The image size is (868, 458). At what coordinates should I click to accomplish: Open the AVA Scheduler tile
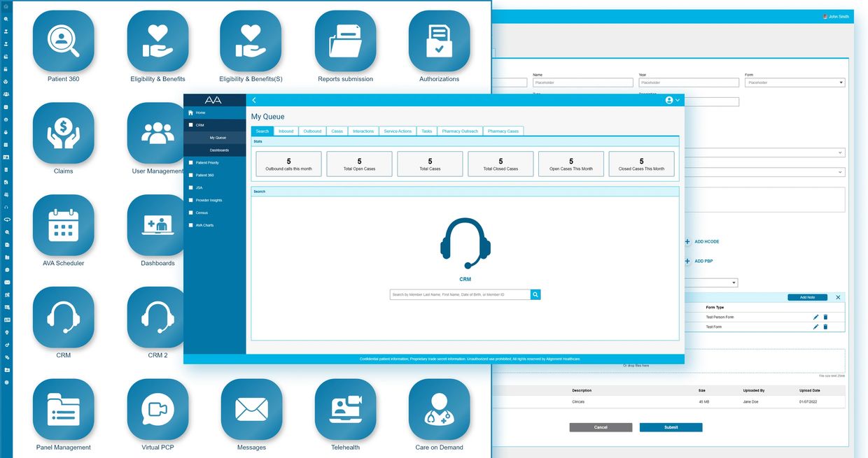[x=63, y=225]
